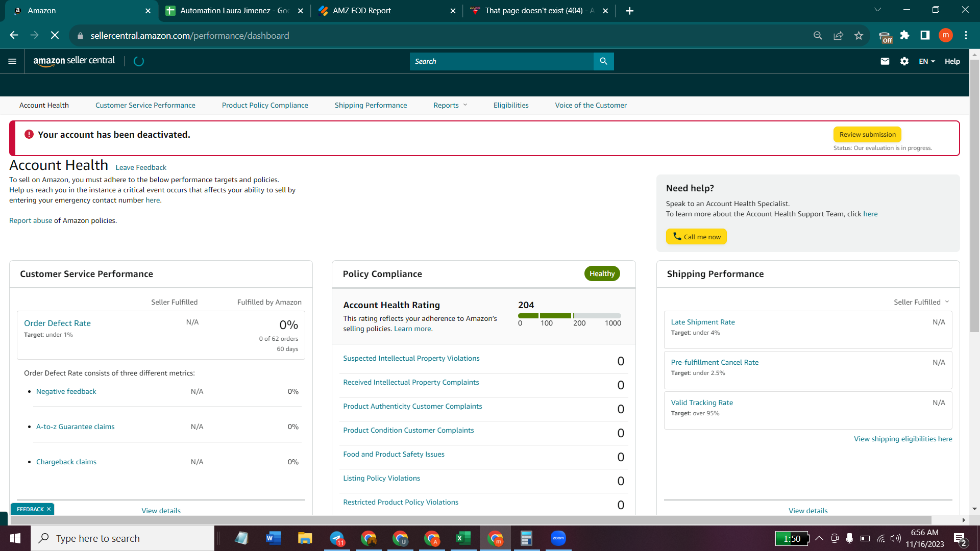Stop loading the page in Chrome

pyautogui.click(x=55, y=35)
